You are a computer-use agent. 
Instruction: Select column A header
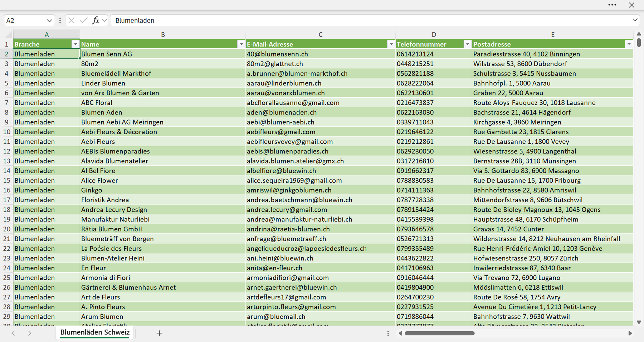pyautogui.click(x=47, y=34)
